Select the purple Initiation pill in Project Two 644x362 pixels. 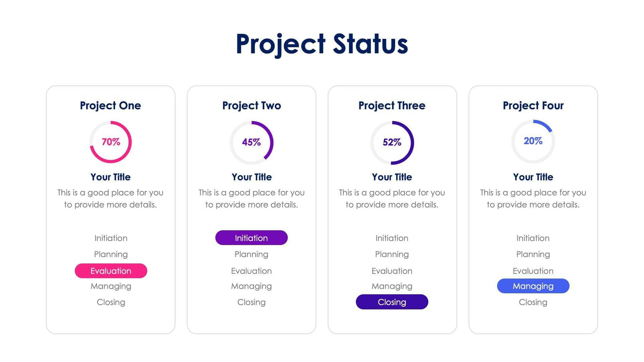[251, 238]
